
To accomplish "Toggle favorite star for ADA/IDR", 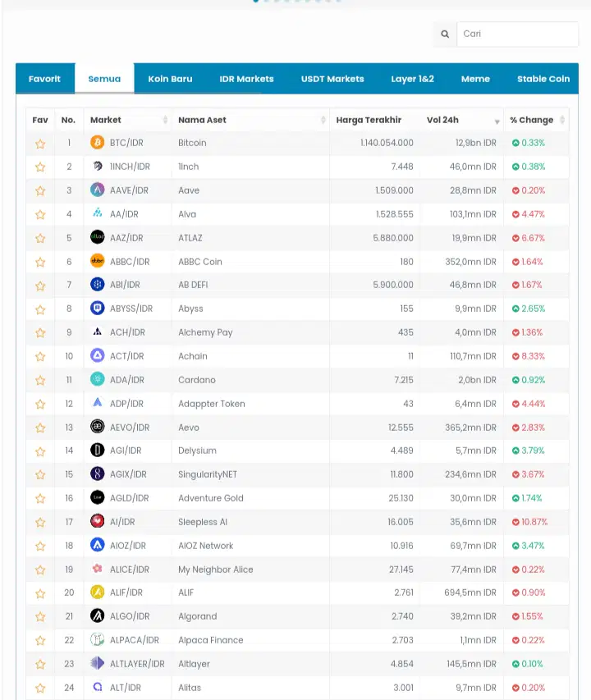I will [40, 380].
